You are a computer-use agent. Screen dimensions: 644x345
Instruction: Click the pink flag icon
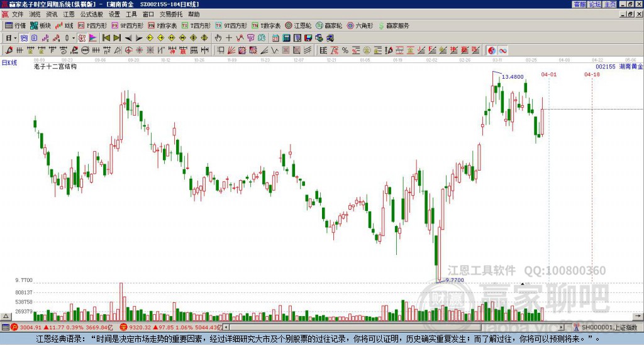93,38
